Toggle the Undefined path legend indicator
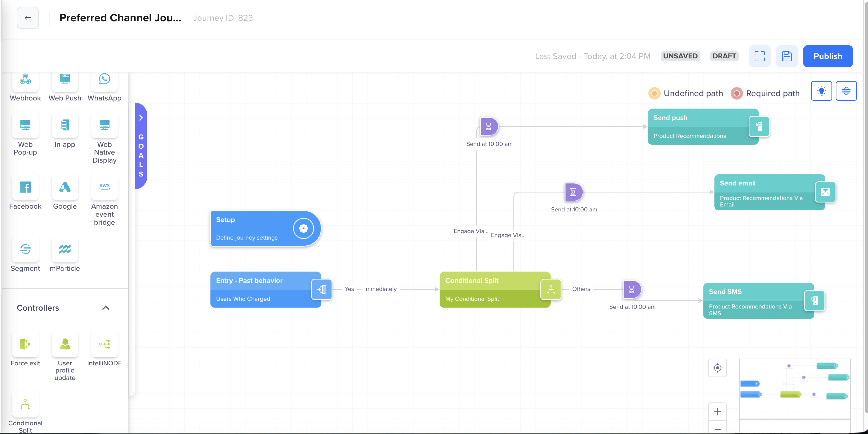868x434 pixels. (x=654, y=93)
